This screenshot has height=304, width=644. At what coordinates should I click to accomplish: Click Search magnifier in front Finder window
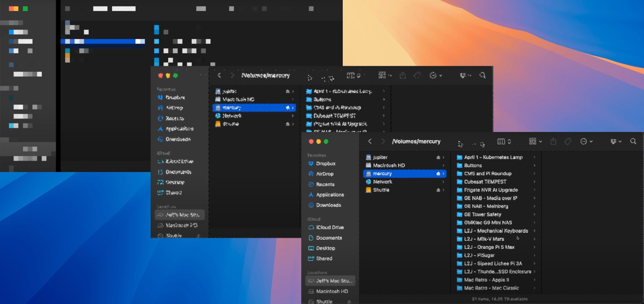(633, 142)
